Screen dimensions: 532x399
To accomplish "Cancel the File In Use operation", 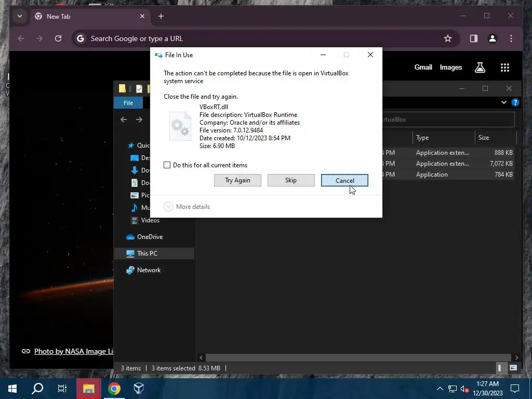I will 344,180.
